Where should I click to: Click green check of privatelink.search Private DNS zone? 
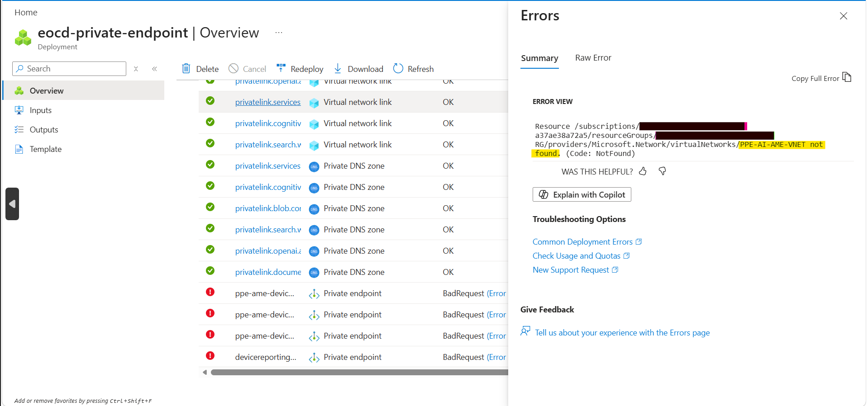coord(210,228)
